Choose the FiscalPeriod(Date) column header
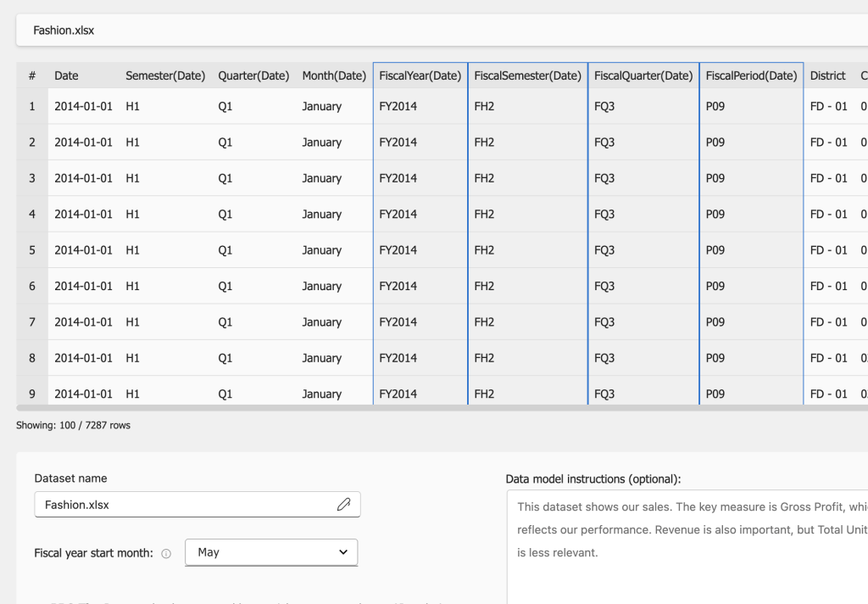The width and height of the screenshot is (868, 604). 751,75
